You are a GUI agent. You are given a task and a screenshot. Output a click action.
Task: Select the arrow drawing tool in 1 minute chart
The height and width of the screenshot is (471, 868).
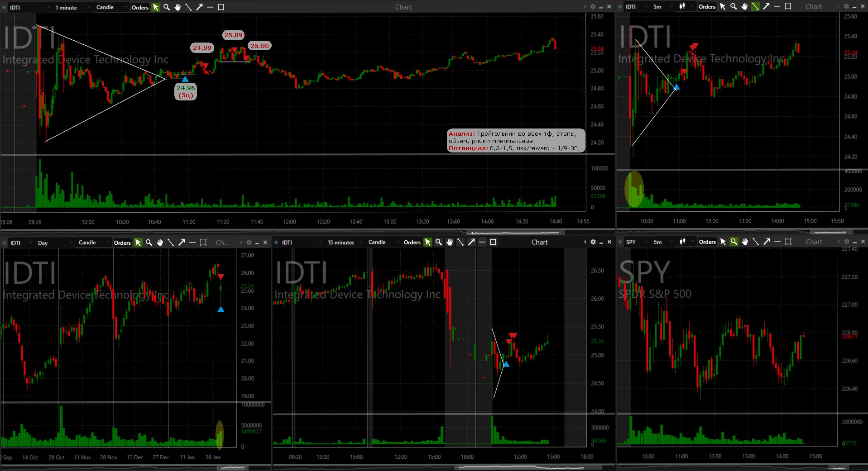pos(199,7)
